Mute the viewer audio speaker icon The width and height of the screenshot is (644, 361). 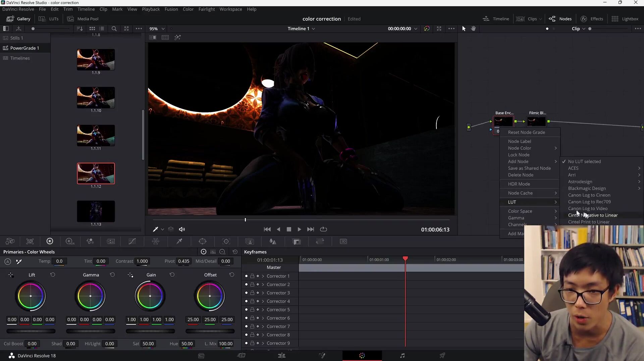182,229
